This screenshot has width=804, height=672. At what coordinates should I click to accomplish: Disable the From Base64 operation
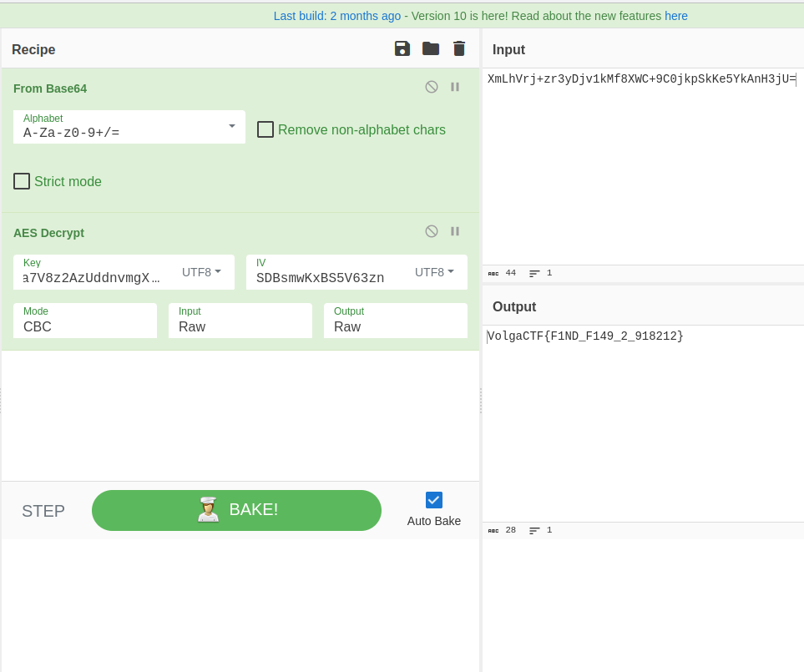tap(432, 87)
